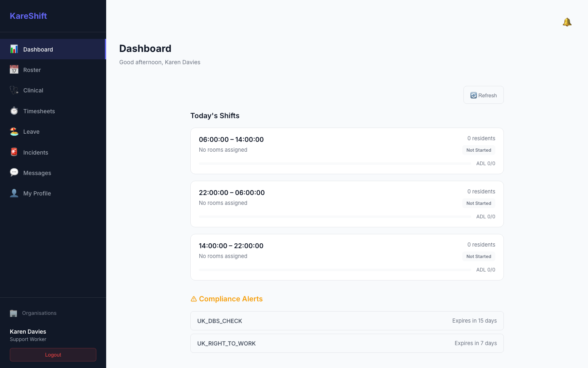Open the UK_DBS_CHECK compliance alert

click(x=347, y=321)
